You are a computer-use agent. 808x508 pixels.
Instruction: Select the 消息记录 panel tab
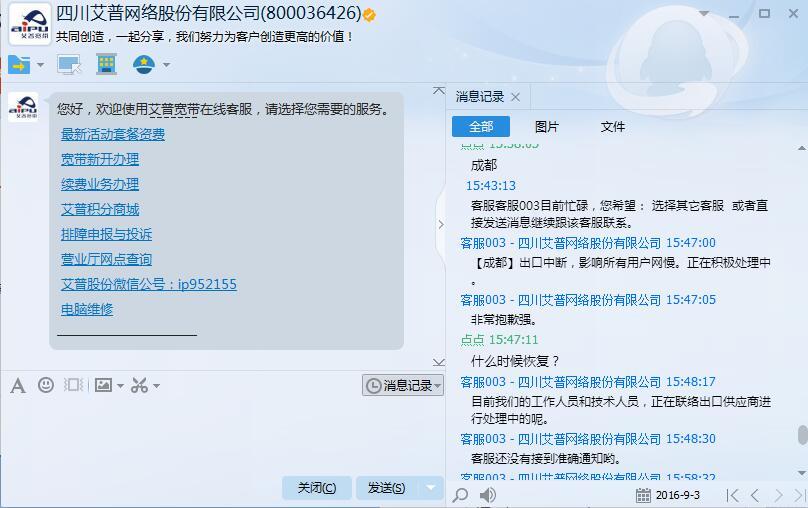point(480,96)
